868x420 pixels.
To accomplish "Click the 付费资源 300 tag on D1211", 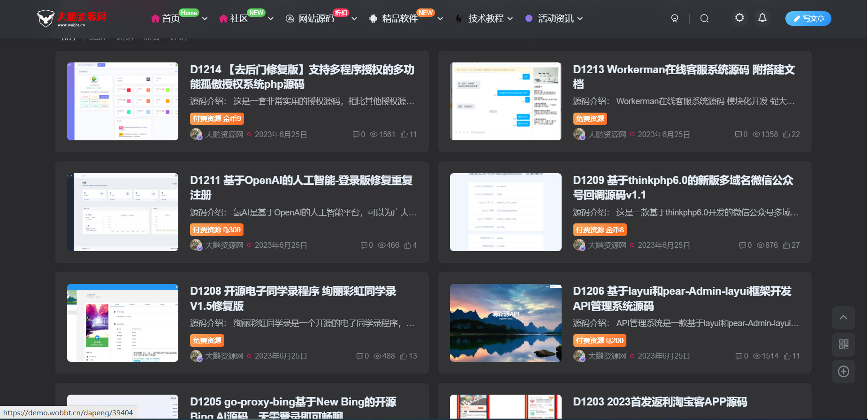I will click(x=216, y=229).
